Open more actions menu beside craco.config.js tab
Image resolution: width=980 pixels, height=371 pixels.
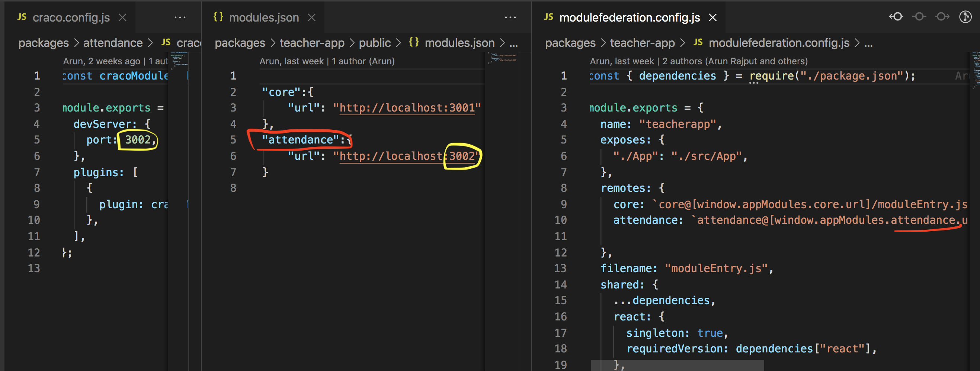[x=180, y=17]
